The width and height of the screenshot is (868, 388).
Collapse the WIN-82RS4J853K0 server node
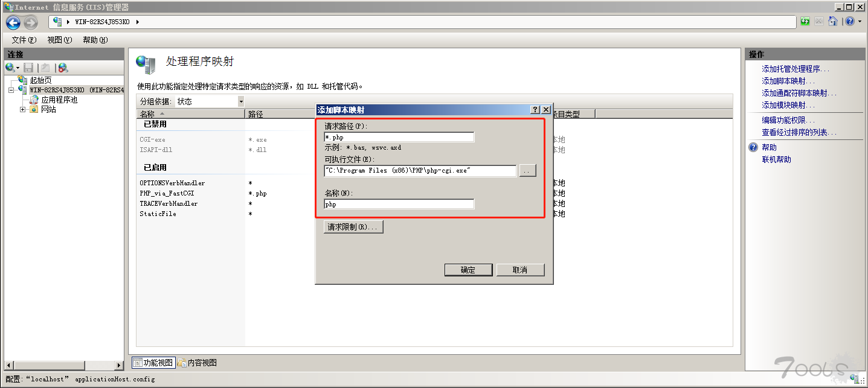[x=12, y=90]
